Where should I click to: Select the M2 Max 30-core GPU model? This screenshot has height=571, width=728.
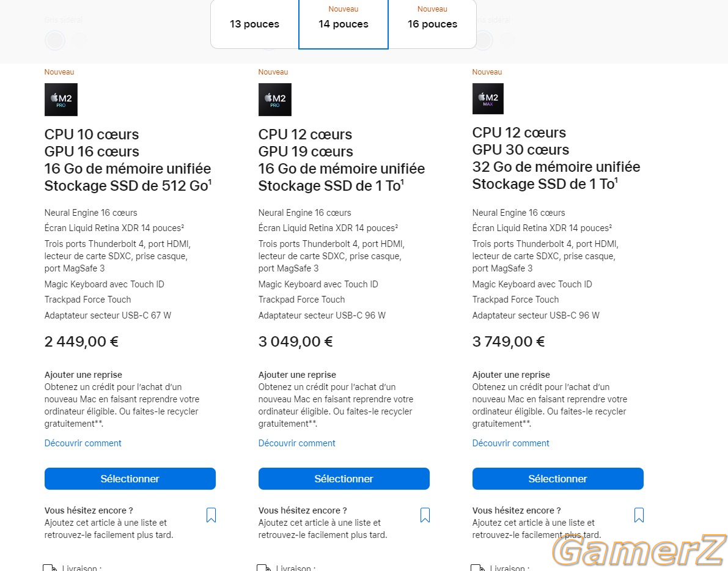click(557, 479)
